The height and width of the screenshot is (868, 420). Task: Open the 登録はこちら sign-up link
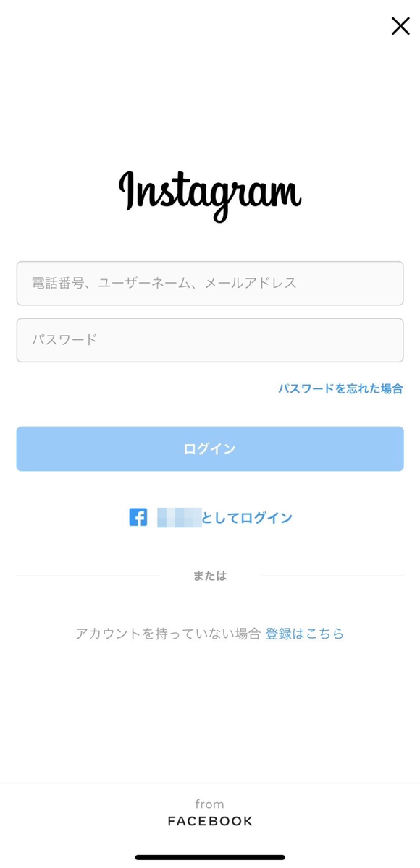(305, 634)
